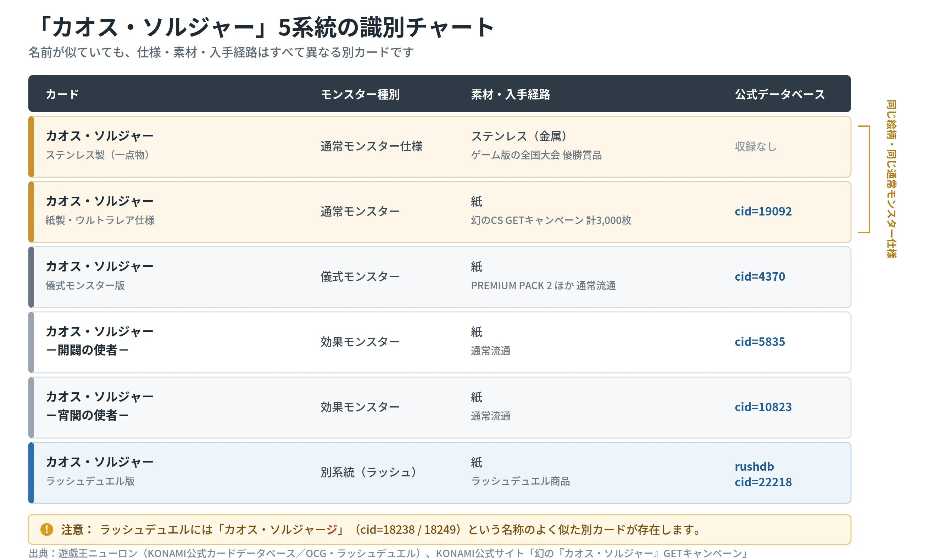Image resolution: width=929 pixels, height=560 pixels.
Task: Open the cid=19092 database link
Action: coord(763,211)
